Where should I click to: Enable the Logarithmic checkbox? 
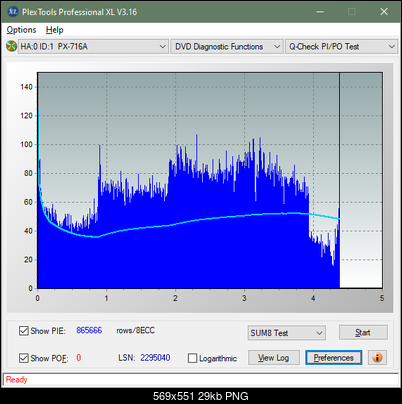click(192, 358)
